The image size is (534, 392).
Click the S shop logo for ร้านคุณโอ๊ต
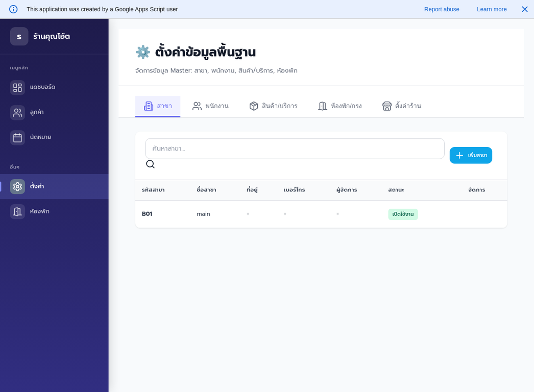click(19, 36)
